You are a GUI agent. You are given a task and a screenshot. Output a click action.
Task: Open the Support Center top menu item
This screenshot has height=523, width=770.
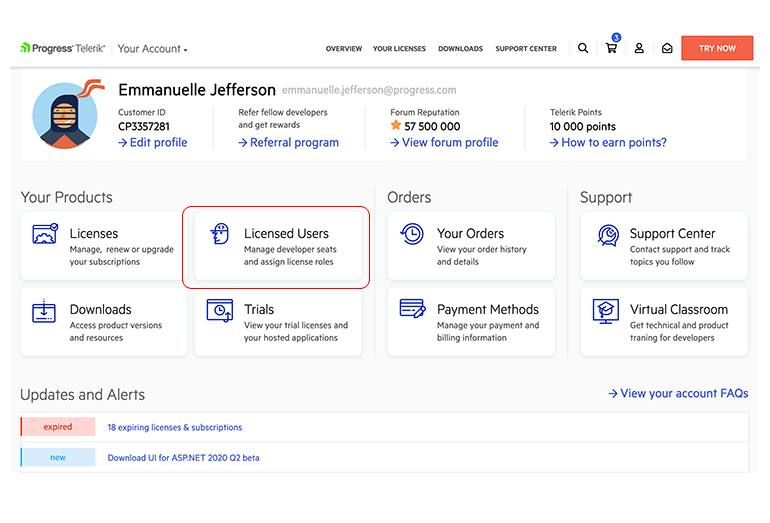click(526, 49)
